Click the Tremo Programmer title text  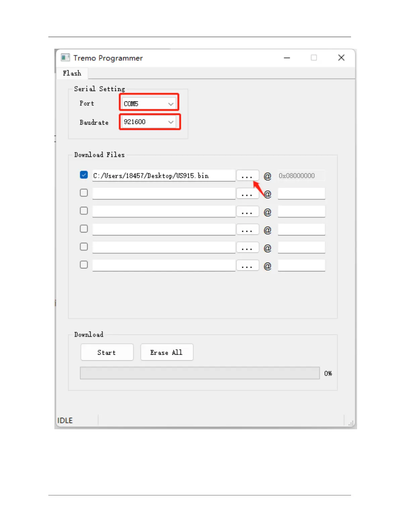click(x=108, y=58)
